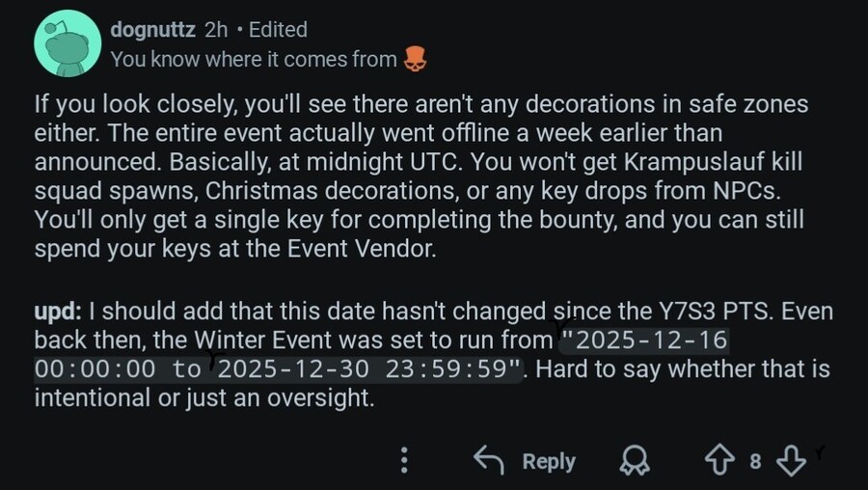
Task: Click the bold "upd:" text
Action: [59, 312]
